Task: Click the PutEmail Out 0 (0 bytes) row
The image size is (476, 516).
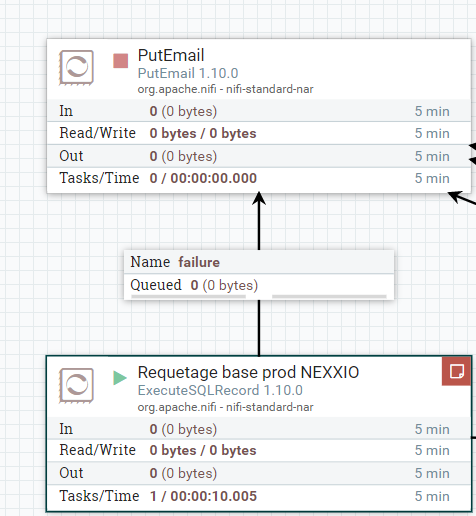Action: (x=259, y=156)
